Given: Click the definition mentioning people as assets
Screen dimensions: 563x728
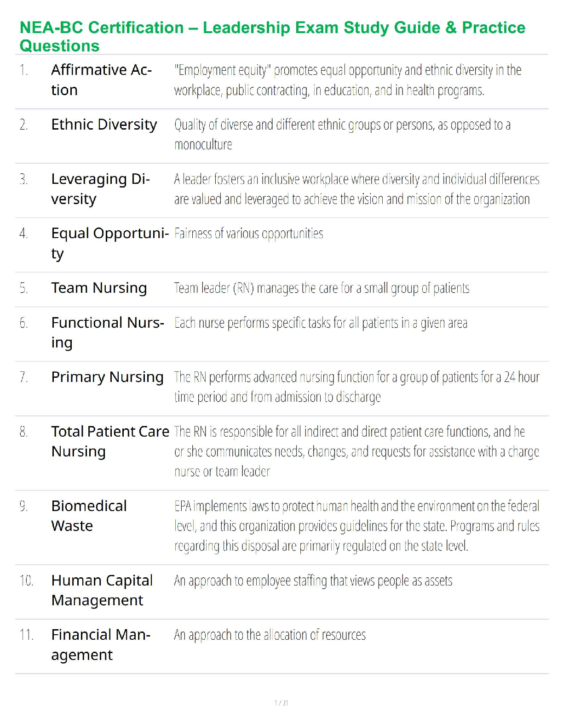Looking at the screenshot, I should point(313,581).
